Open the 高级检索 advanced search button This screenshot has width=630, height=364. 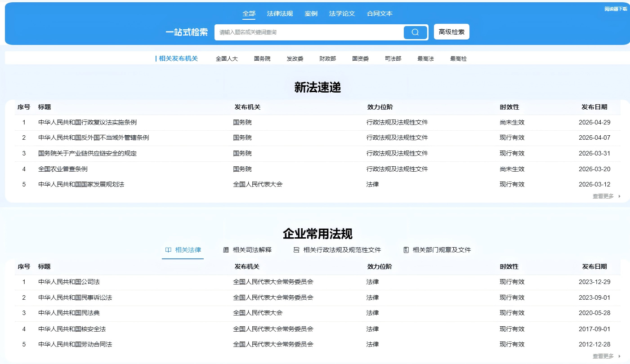[451, 32]
